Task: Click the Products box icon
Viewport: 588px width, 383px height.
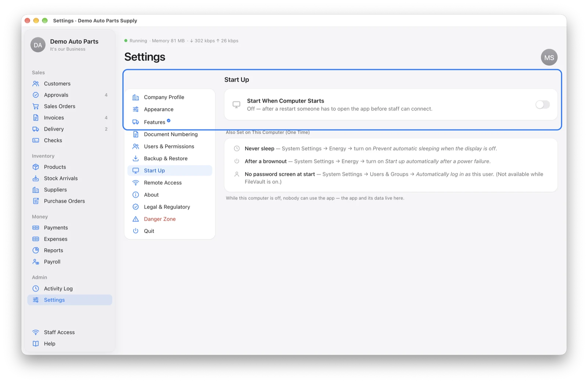Action: click(x=36, y=167)
